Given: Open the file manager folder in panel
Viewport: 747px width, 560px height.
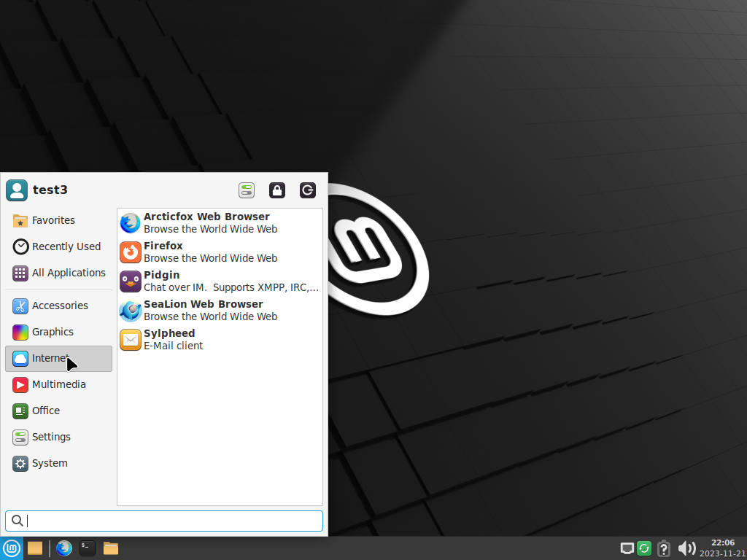Looking at the screenshot, I should click(x=111, y=548).
